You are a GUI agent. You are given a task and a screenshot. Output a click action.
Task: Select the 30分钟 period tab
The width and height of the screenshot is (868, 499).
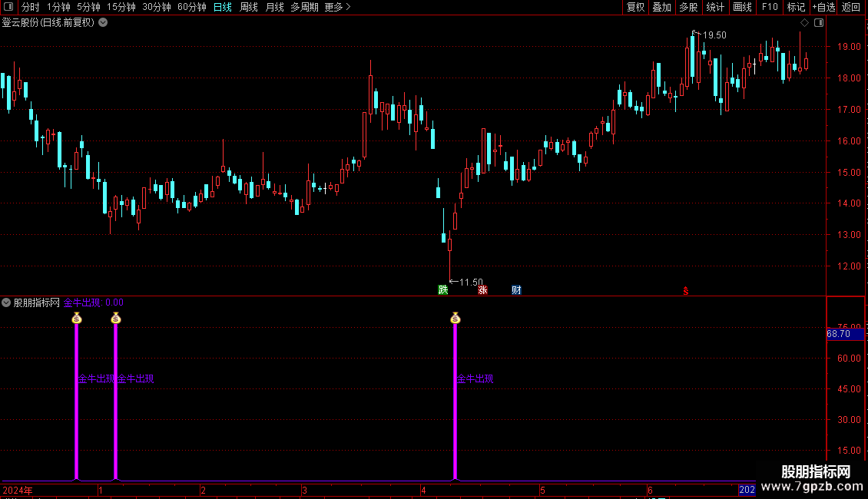(x=157, y=7)
